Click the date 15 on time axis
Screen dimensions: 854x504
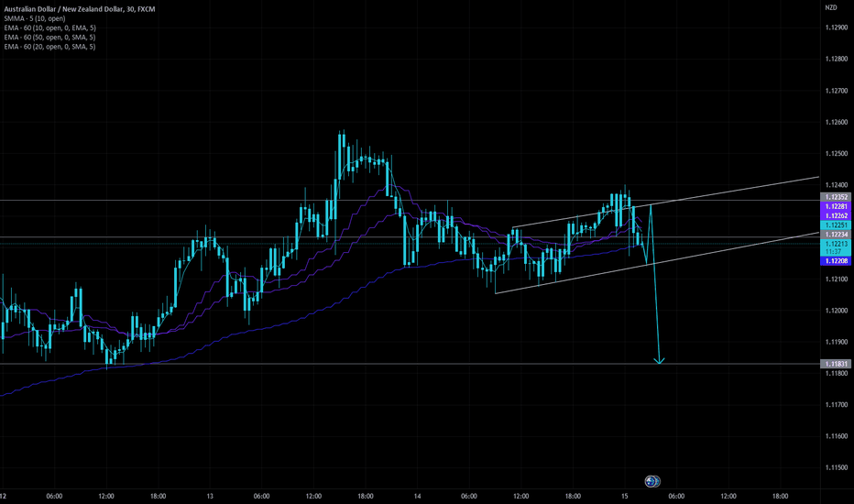click(x=625, y=496)
